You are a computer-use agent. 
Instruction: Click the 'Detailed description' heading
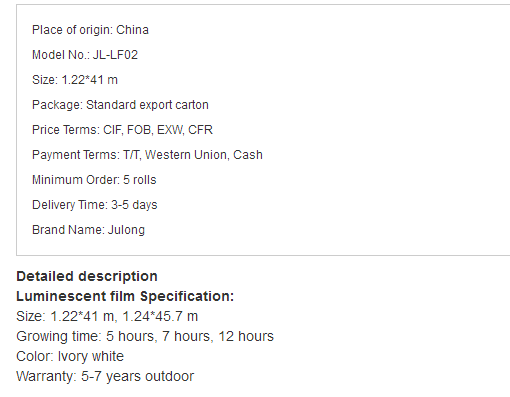pyautogui.click(x=87, y=276)
